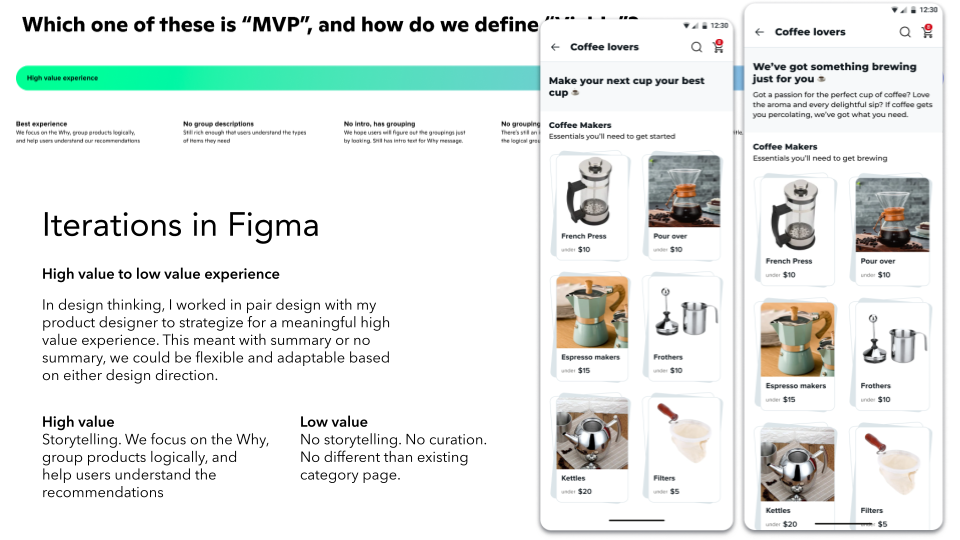
Task: Click the 'No group descriptions' label
Action: [x=218, y=124]
